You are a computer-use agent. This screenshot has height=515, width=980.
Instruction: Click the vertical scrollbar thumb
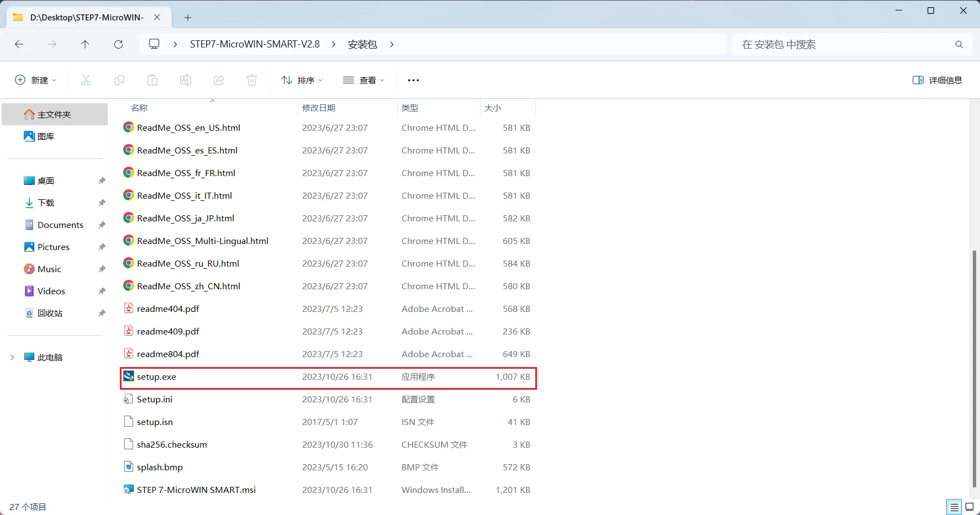[975, 369]
